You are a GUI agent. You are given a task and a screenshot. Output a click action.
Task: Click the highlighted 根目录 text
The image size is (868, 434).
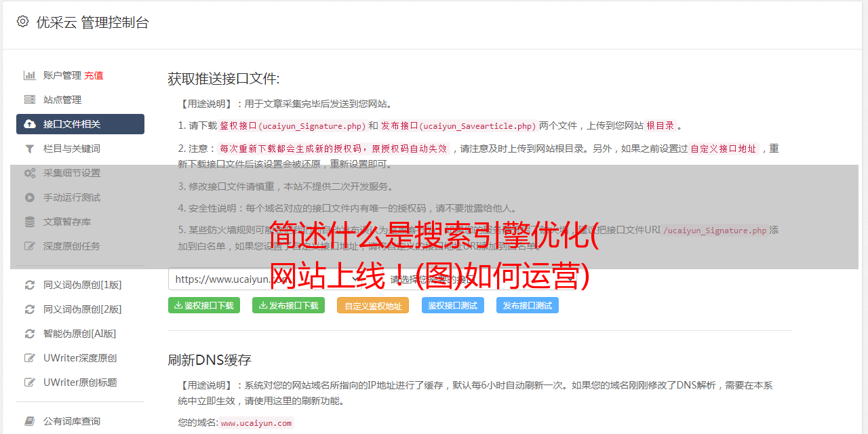tap(660, 125)
